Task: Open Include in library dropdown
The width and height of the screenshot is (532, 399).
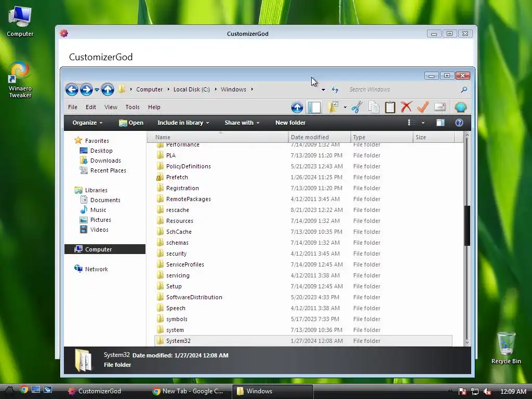Action: pos(183,123)
